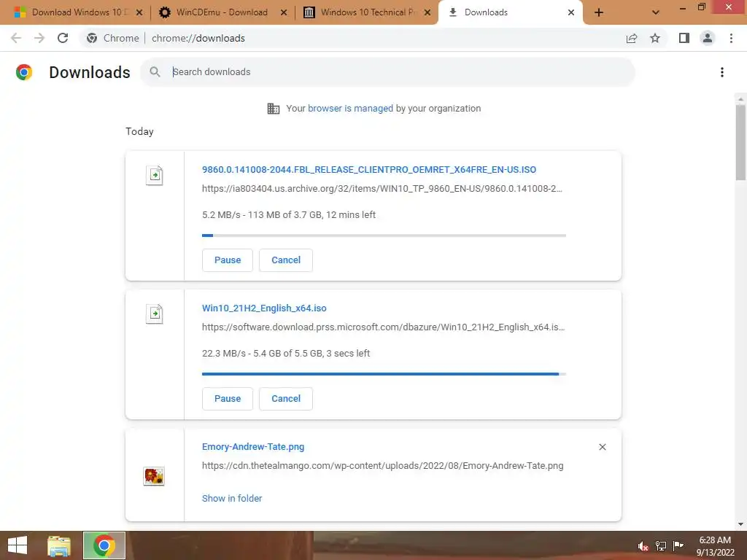Go forward using the forward arrow
The image size is (747, 560).
click(x=39, y=38)
